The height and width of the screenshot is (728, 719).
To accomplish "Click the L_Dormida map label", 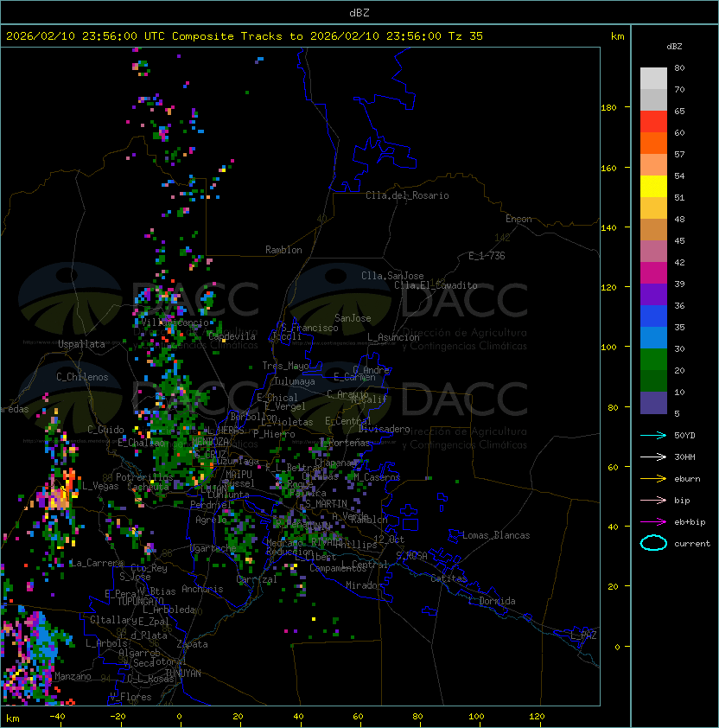I will pos(492,601).
